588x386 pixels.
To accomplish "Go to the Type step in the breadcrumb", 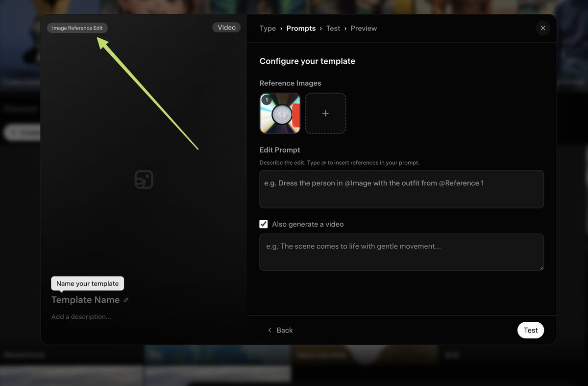I will [268, 28].
